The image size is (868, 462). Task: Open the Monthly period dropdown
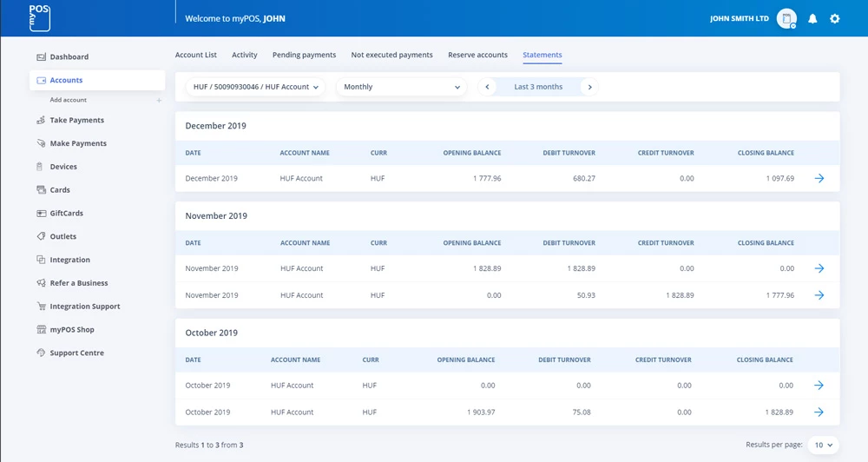(x=401, y=87)
